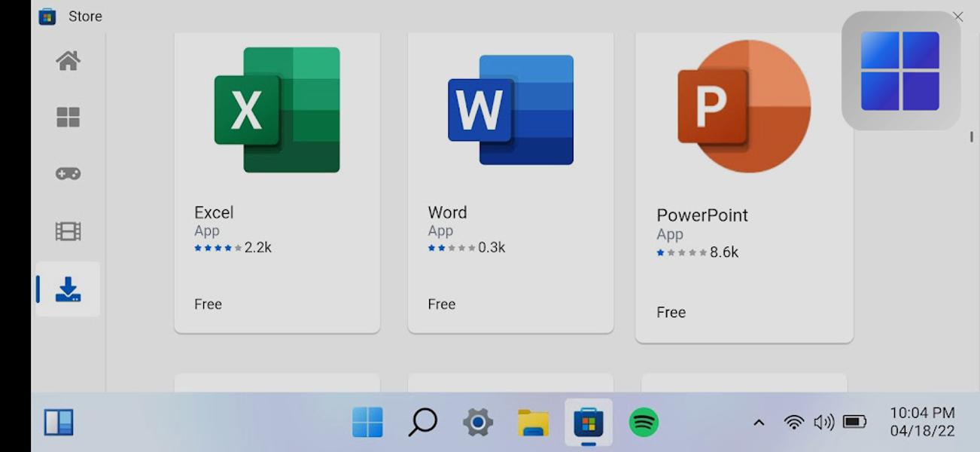Open the Word app title text
Image resolution: width=980 pixels, height=452 pixels.
tap(447, 212)
